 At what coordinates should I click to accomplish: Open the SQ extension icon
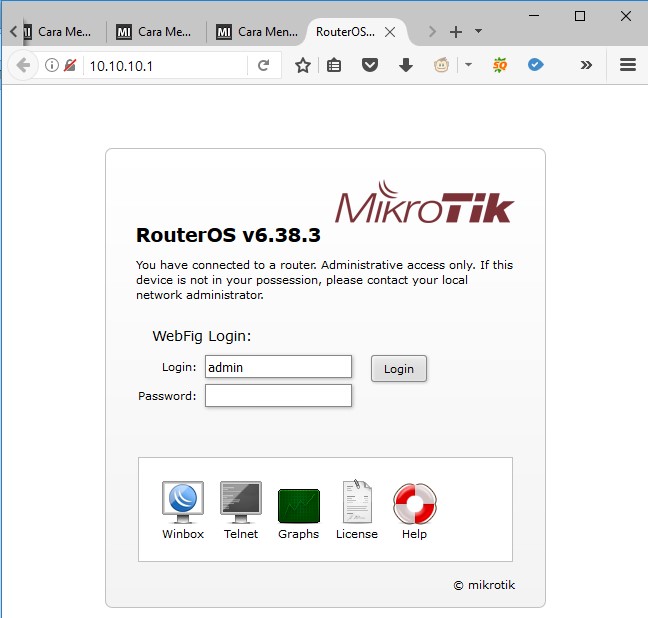coord(500,65)
